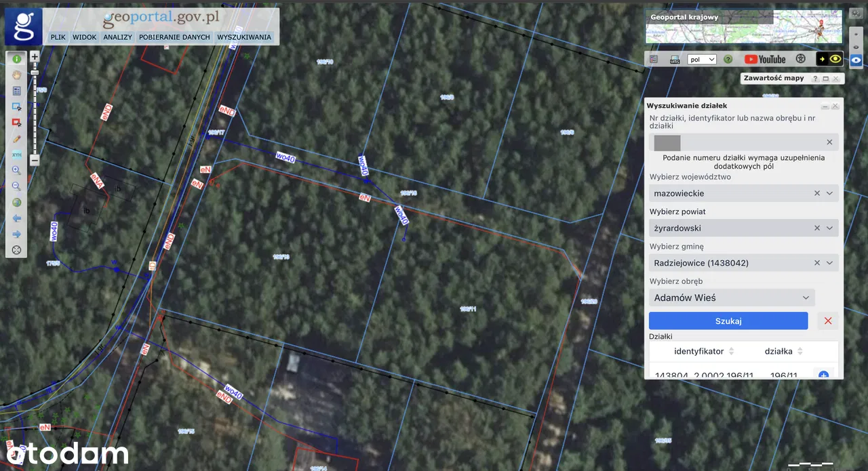Select the pencil drawing tool

(16, 139)
